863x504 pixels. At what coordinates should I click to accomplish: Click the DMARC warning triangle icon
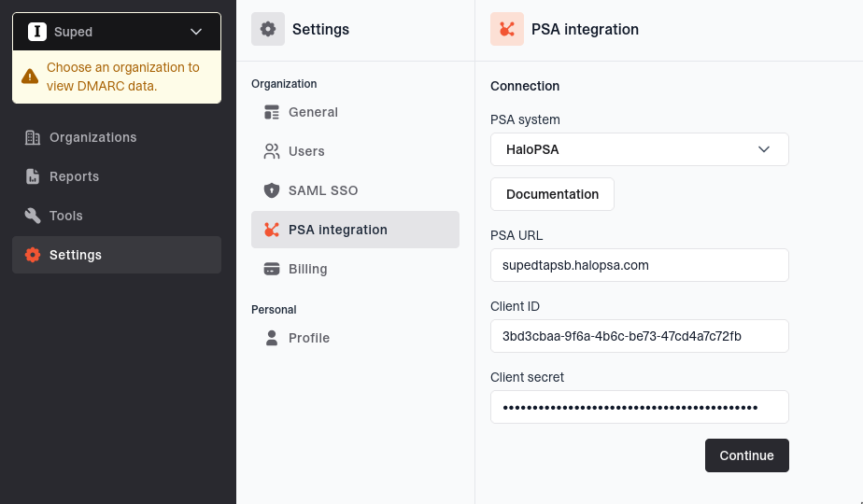tap(30, 77)
